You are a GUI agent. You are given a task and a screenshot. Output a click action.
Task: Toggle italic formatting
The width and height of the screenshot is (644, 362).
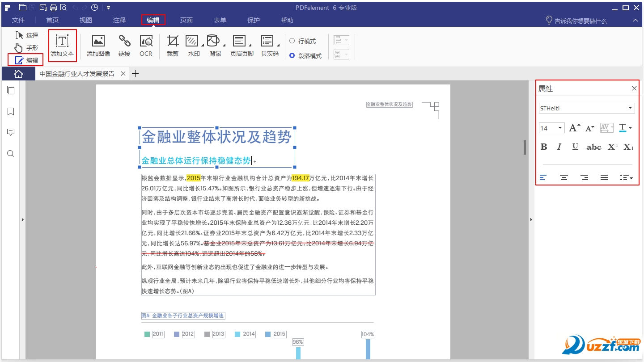pos(559,147)
